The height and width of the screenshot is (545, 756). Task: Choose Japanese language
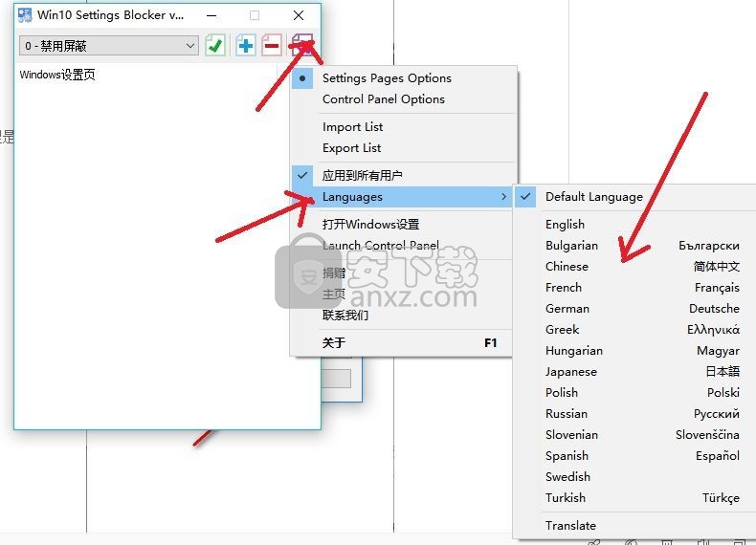(x=635, y=372)
